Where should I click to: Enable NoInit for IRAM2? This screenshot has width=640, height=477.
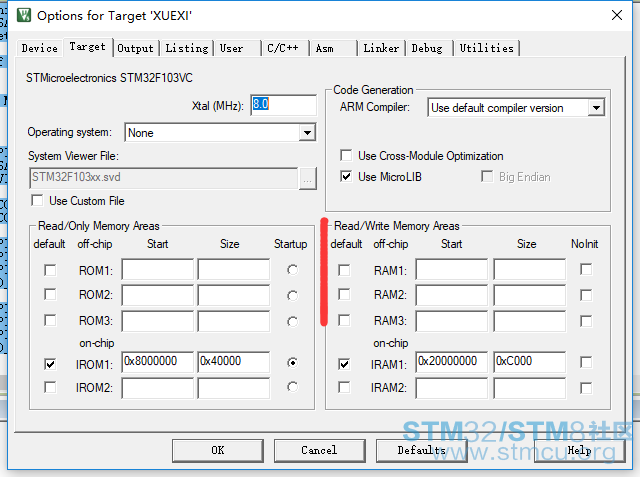[x=586, y=388]
